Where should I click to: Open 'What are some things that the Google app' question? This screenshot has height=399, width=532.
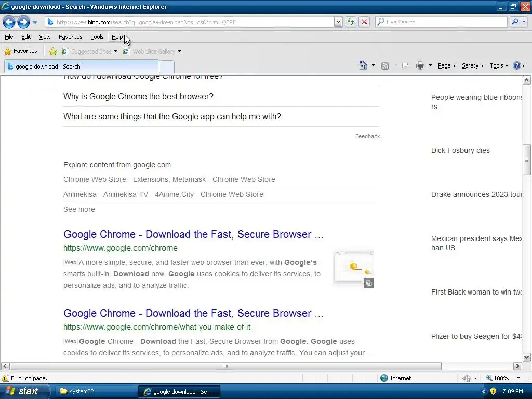point(172,117)
